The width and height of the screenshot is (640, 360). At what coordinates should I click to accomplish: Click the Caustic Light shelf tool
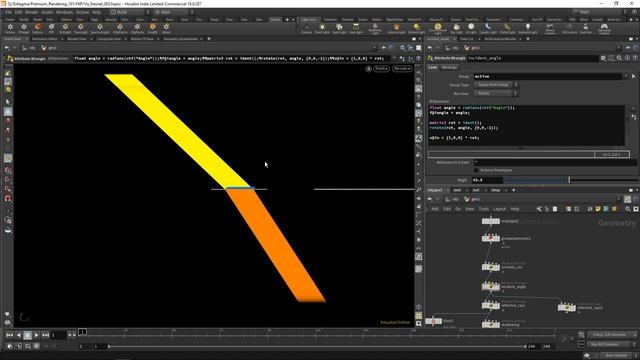(x=488, y=28)
